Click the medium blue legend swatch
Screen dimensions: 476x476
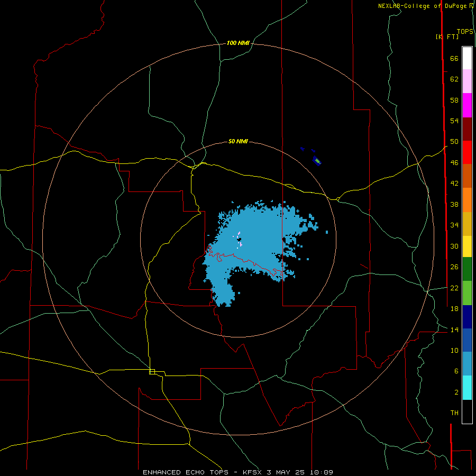tap(467, 340)
